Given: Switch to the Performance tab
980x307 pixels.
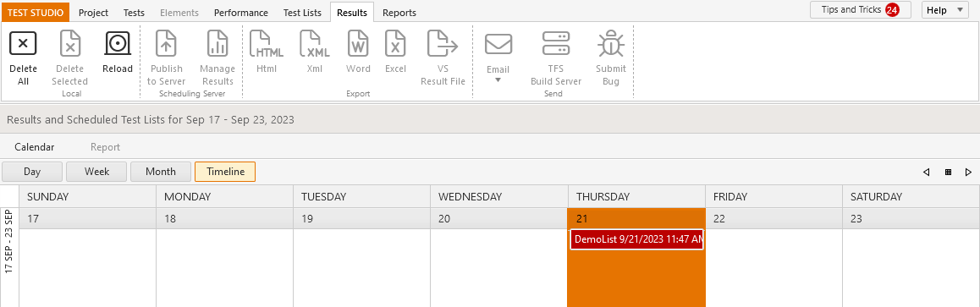Looking at the screenshot, I should click(240, 13).
